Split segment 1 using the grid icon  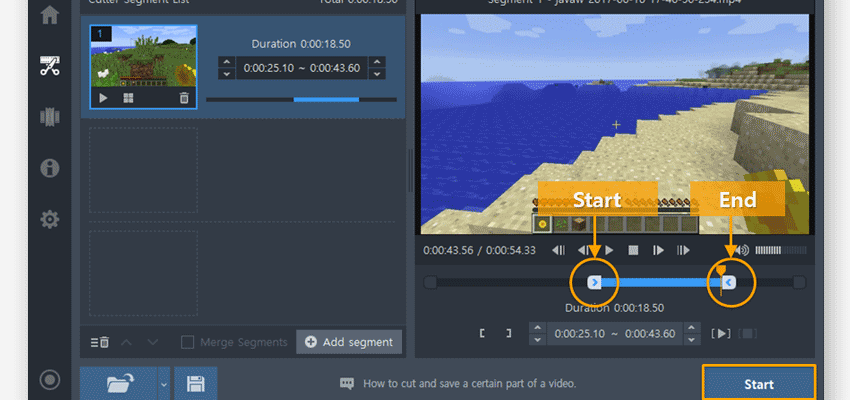pos(128,98)
